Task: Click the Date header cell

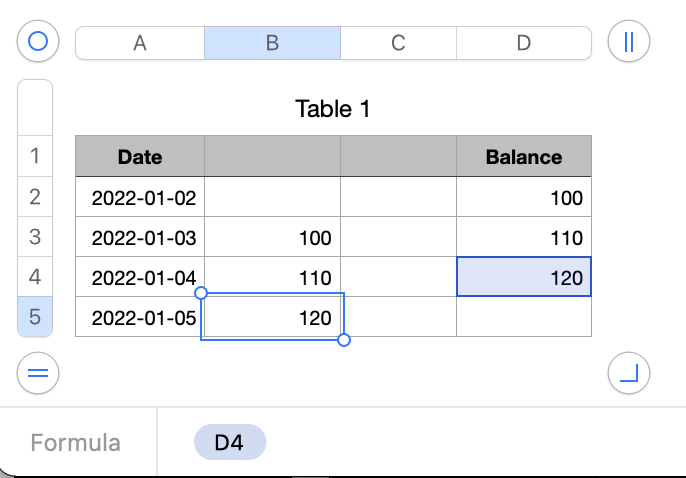Action: tap(140, 156)
